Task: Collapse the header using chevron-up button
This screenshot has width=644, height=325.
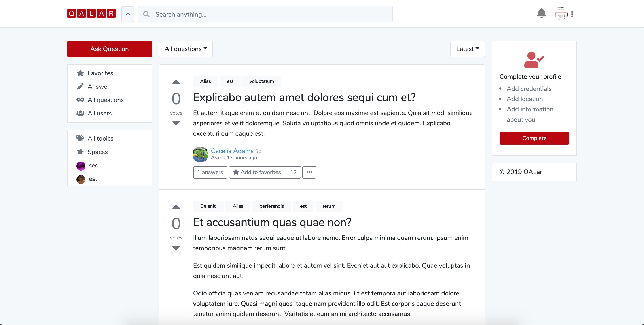Action: (127, 14)
